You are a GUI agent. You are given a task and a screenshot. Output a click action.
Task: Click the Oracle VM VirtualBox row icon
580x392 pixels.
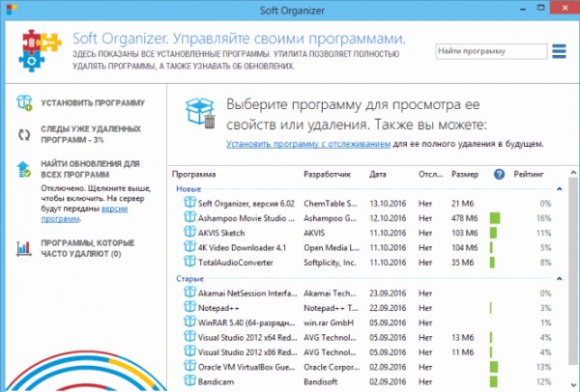point(189,366)
